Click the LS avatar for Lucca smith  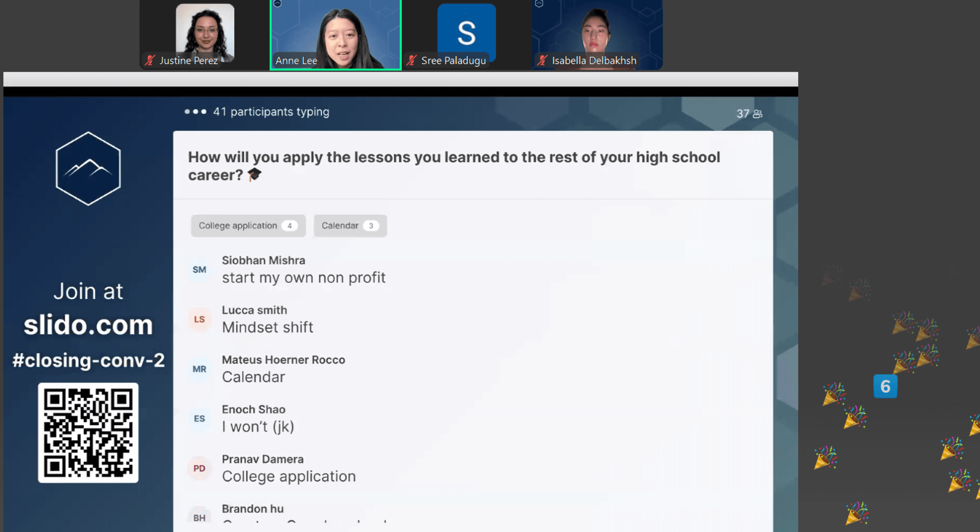[x=199, y=319]
